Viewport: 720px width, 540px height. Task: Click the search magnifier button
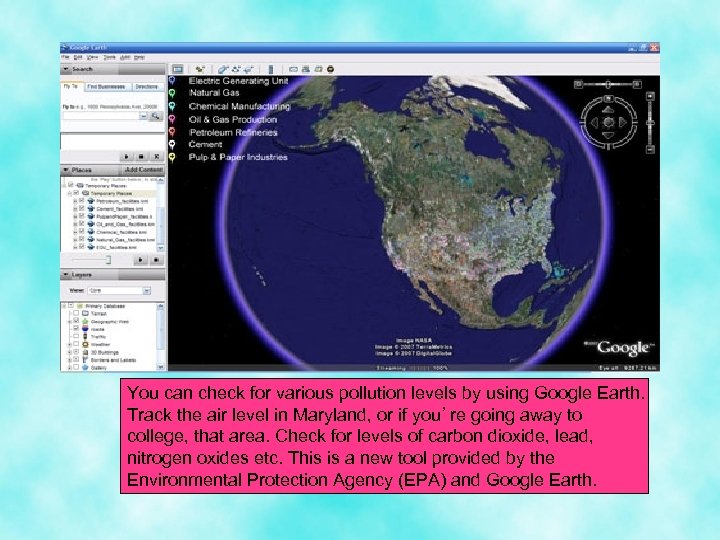tap(156, 116)
